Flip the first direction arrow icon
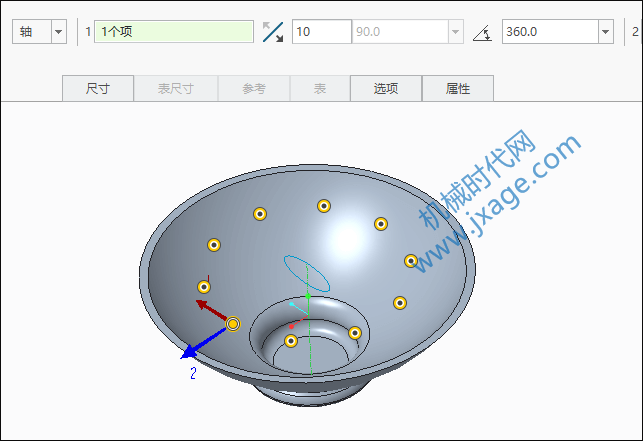643x441 pixels. tap(273, 32)
